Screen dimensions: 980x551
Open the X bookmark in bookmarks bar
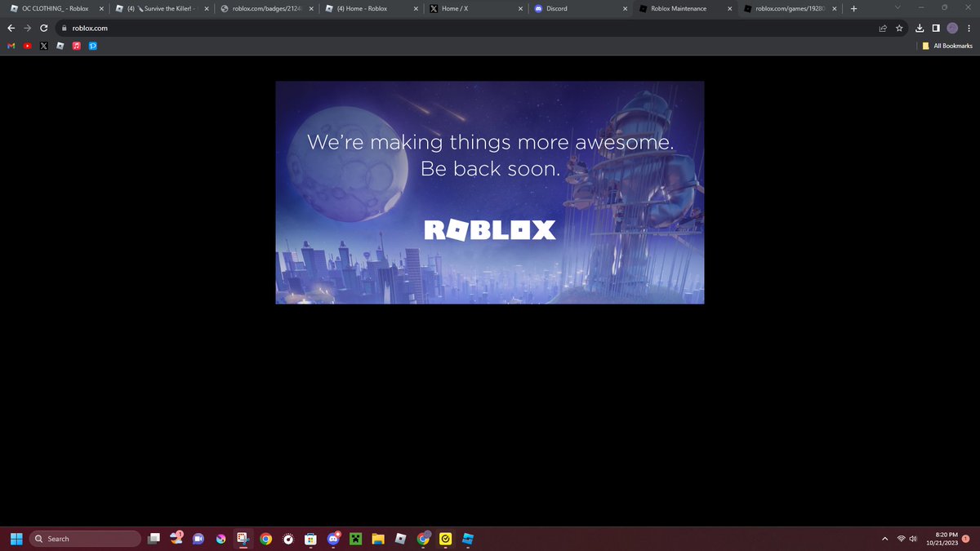point(43,46)
